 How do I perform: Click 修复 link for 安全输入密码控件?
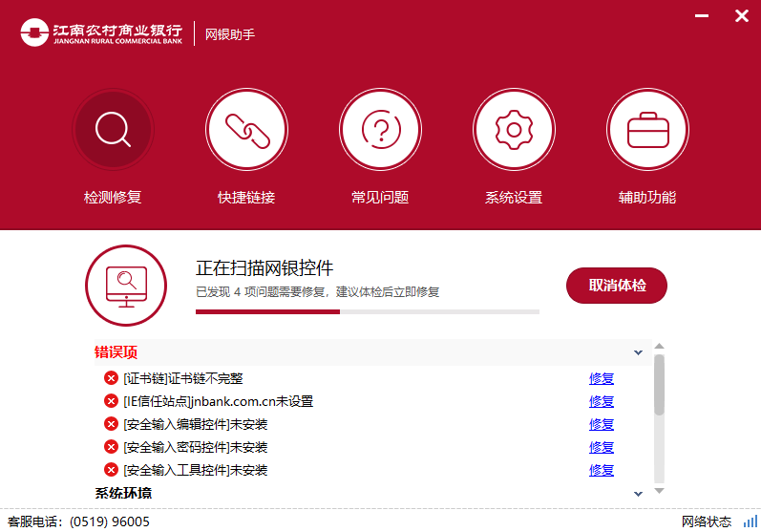coord(602,447)
